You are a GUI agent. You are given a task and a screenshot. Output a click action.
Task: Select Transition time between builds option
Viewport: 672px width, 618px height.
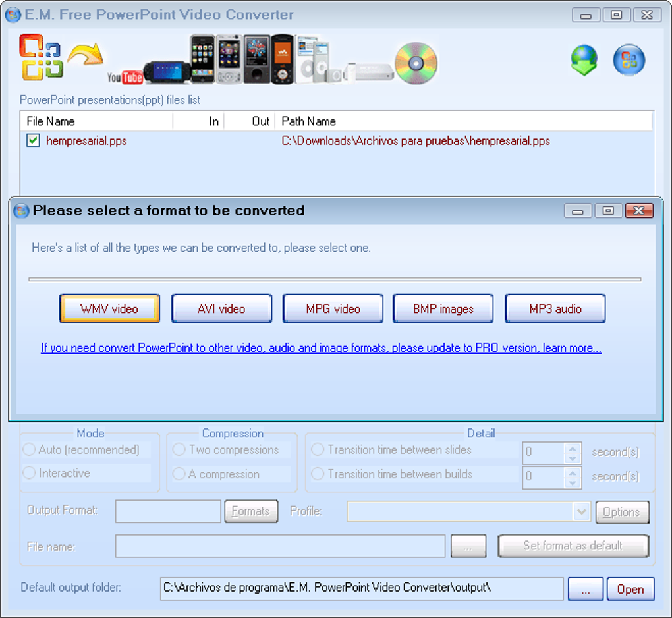pyautogui.click(x=318, y=474)
